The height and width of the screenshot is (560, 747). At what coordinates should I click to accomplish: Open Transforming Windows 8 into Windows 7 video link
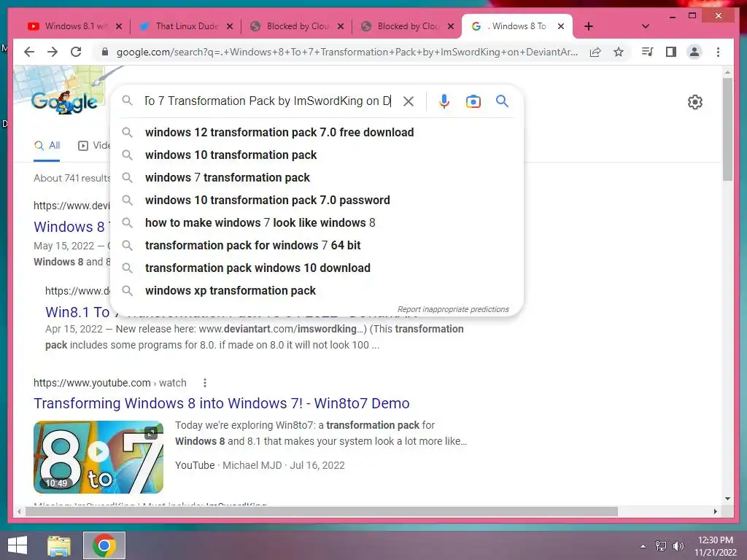222,403
